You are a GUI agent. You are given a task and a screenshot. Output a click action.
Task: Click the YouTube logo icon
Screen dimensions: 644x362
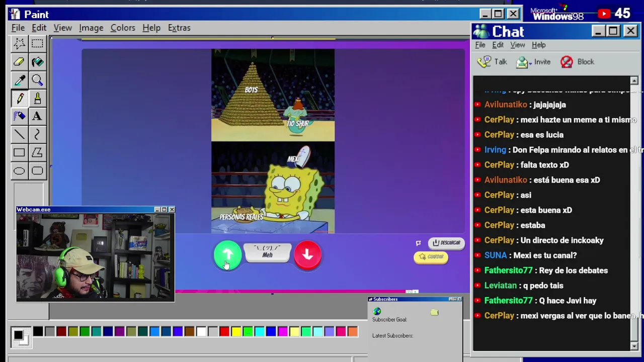coord(604,14)
